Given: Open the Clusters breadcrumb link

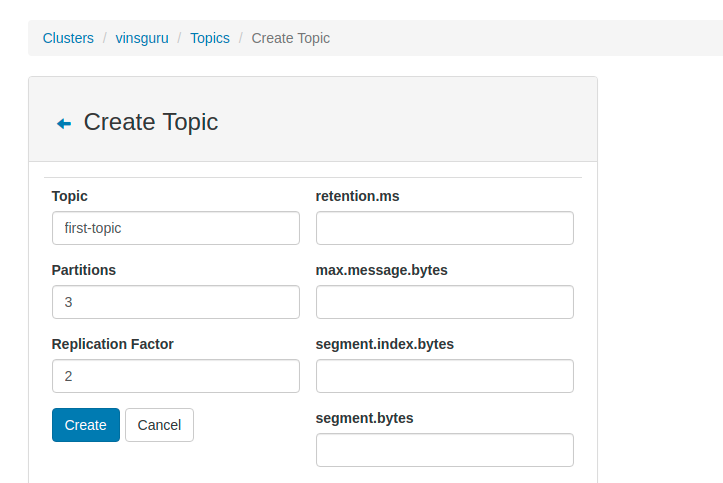Looking at the screenshot, I should (x=68, y=38).
